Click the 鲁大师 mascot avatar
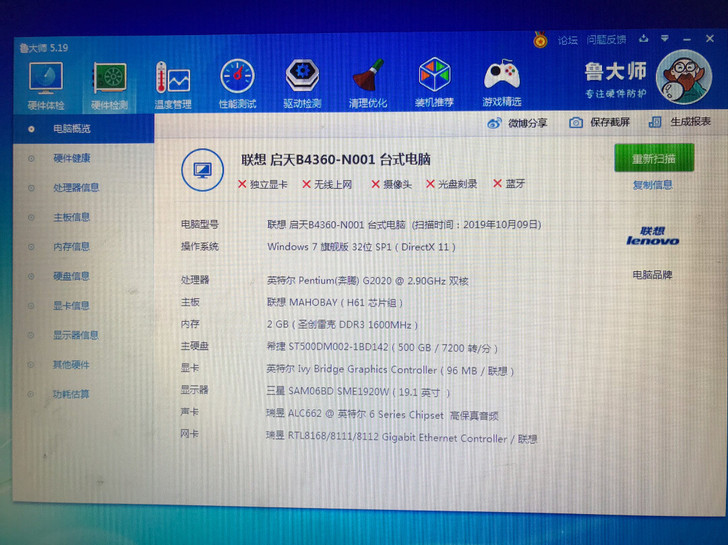The image size is (728, 545). [683, 77]
